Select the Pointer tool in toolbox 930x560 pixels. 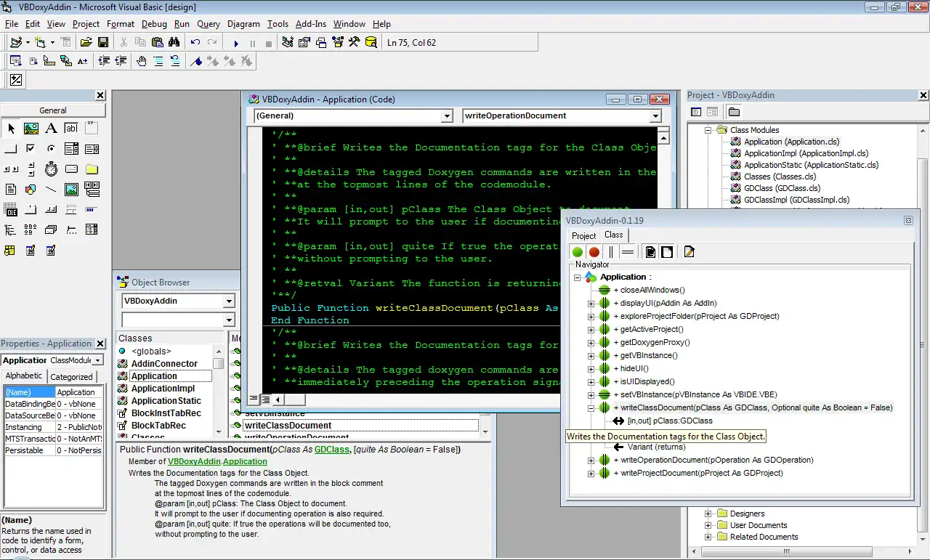pyautogui.click(x=11, y=129)
